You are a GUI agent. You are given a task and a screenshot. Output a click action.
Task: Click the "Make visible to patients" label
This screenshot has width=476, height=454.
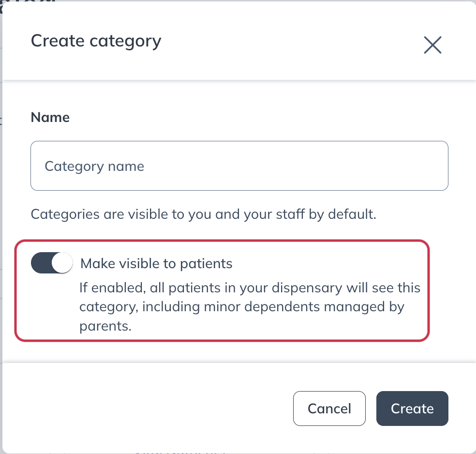point(156,263)
